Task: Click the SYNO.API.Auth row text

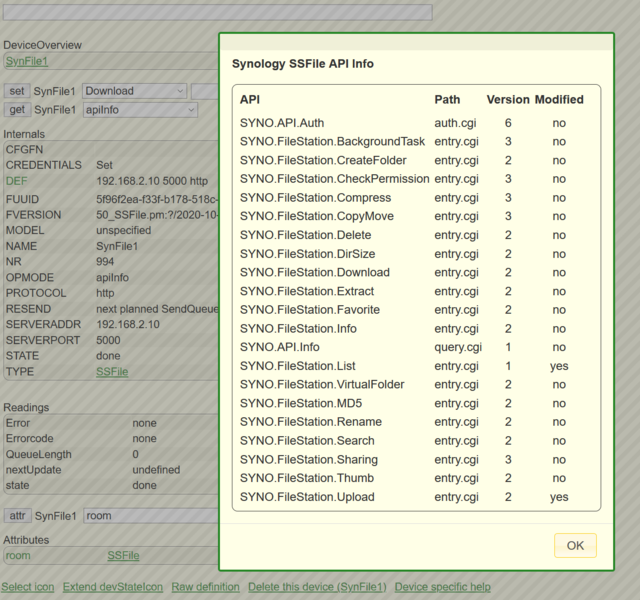Action: 282,123
